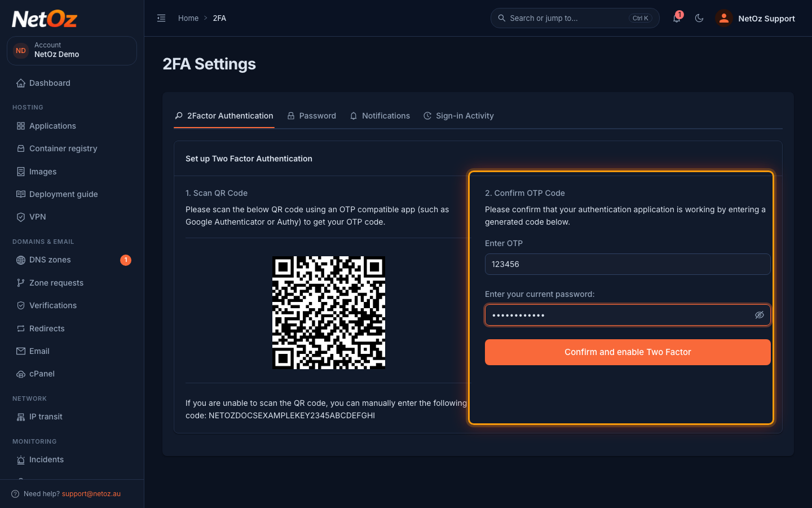This screenshot has height=508, width=812.
Task: Click Confirm and enable Two Factor
Action: point(628,352)
